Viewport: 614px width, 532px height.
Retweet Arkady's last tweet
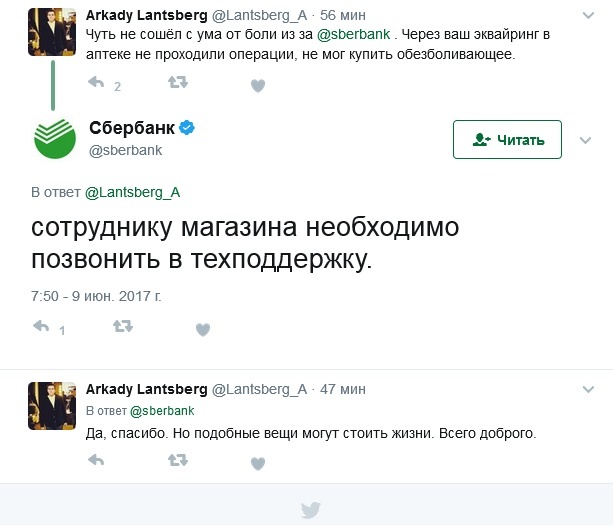177,461
